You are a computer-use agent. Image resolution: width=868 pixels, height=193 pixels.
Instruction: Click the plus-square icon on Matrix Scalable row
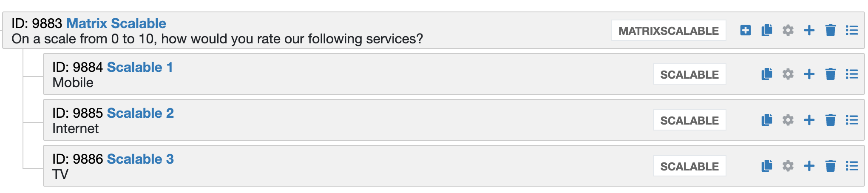(745, 30)
